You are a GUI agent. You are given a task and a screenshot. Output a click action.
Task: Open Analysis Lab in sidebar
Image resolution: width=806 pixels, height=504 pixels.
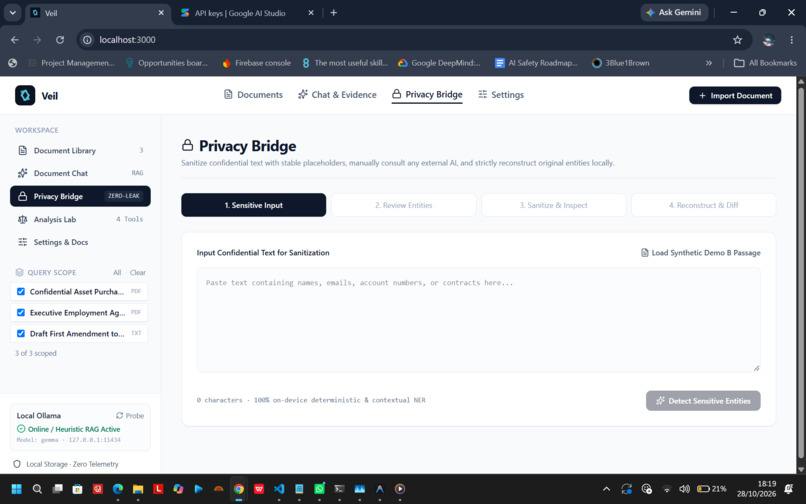pos(80,219)
